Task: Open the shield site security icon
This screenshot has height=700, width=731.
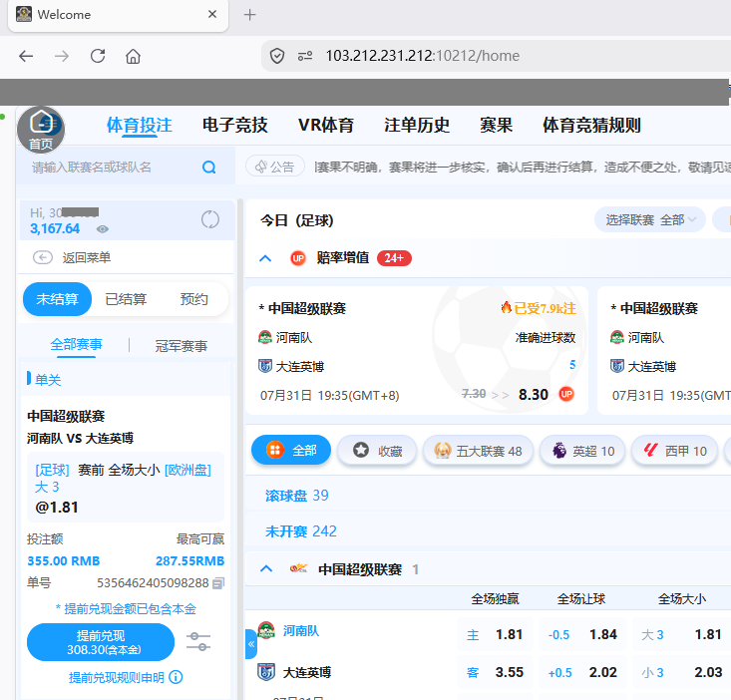Action: pyautogui.click(x=277, y=57)
